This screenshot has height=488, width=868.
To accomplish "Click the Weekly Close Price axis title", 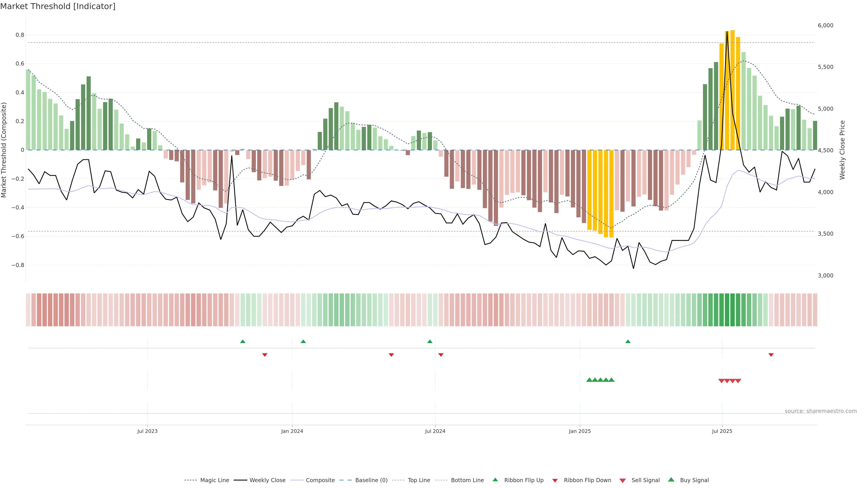I will click(842, 150).
